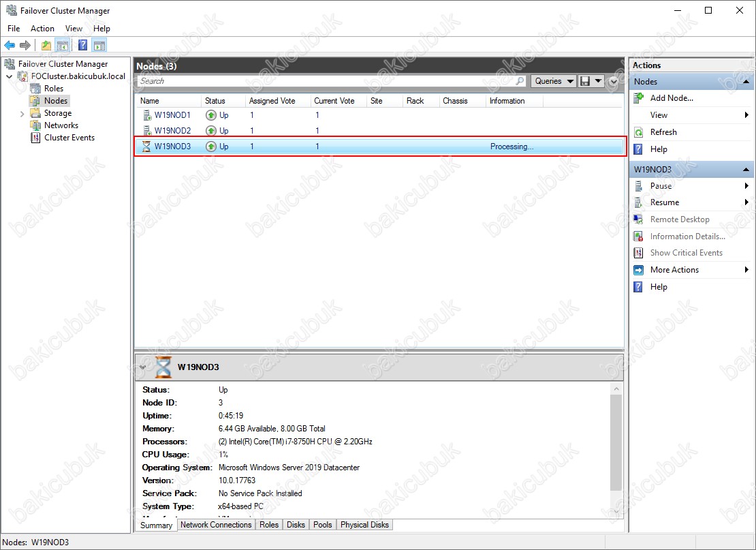Open Networks in the console tree
Image resolution: width=756 pixels, height=550 pixels.
(x=61, y=125)
